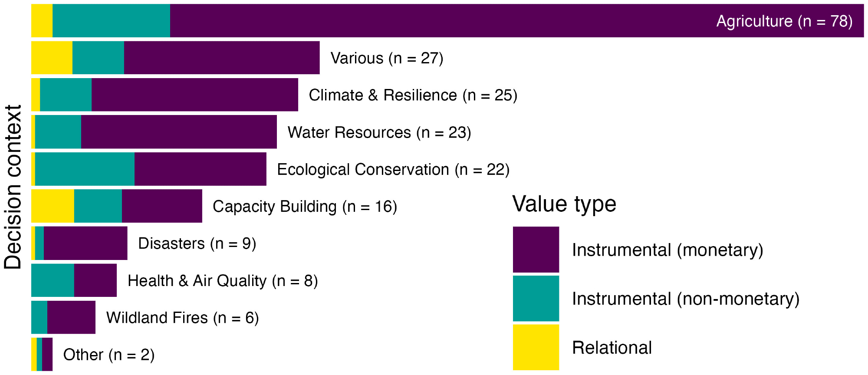Click the yellow Relational legend swatch
Viewport: 868px width, 375px height.
pos(536,347)
